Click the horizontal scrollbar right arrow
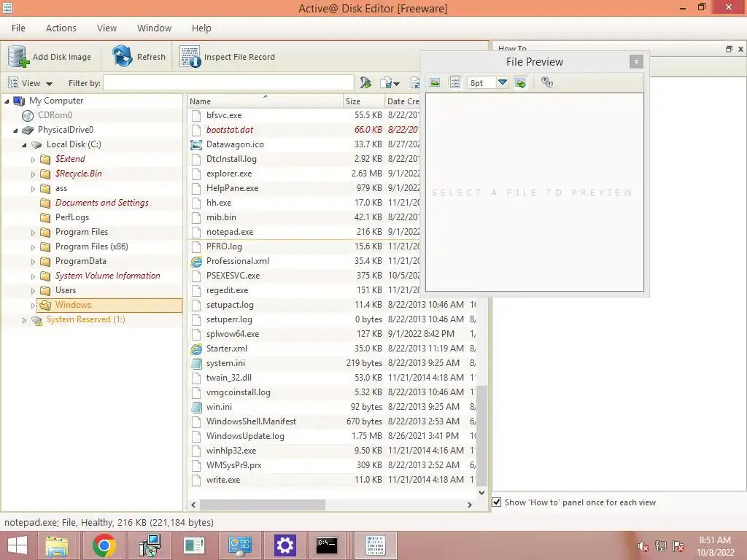 (469, 505)
